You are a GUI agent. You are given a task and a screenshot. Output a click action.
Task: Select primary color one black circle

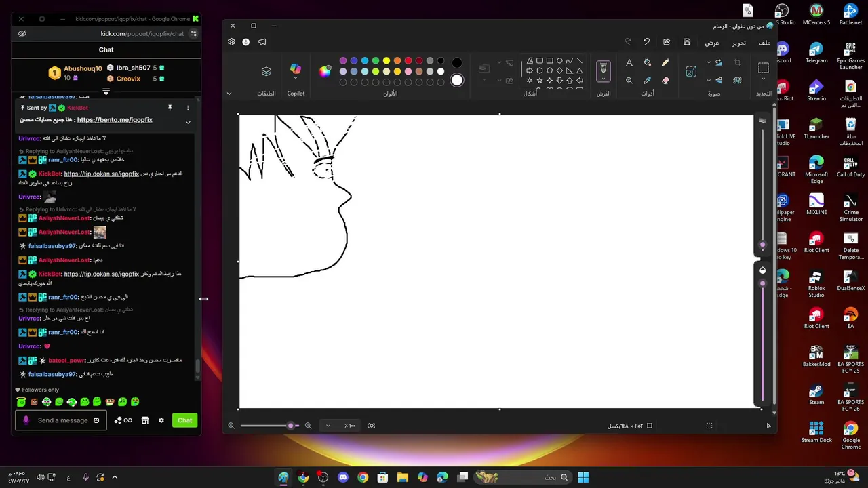point(457,63)
